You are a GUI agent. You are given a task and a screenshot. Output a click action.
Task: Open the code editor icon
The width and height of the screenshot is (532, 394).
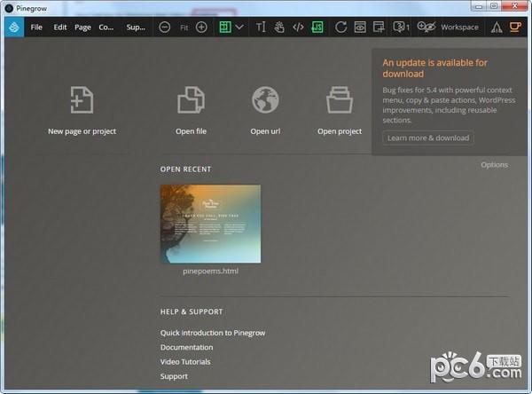point(298,27)
